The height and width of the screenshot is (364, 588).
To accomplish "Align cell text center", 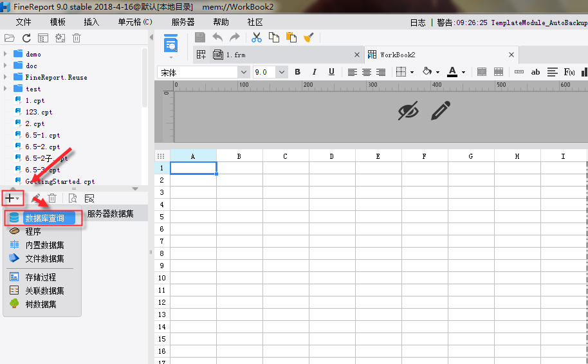I will tap(367, 72).
